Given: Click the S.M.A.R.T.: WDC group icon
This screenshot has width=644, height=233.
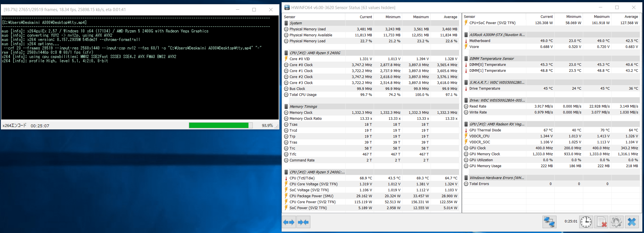Looking at the screenshot, I should tap(466, 82).
